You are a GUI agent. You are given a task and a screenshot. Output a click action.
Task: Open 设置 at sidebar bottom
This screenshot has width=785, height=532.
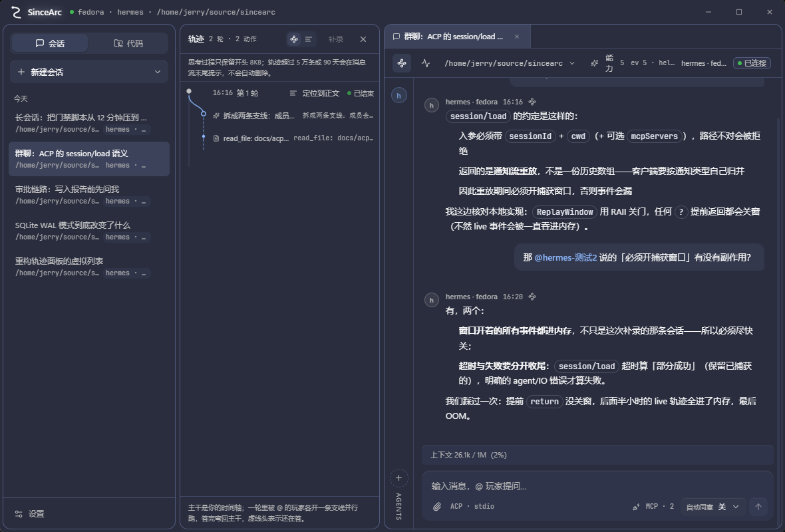click(30, 514)
